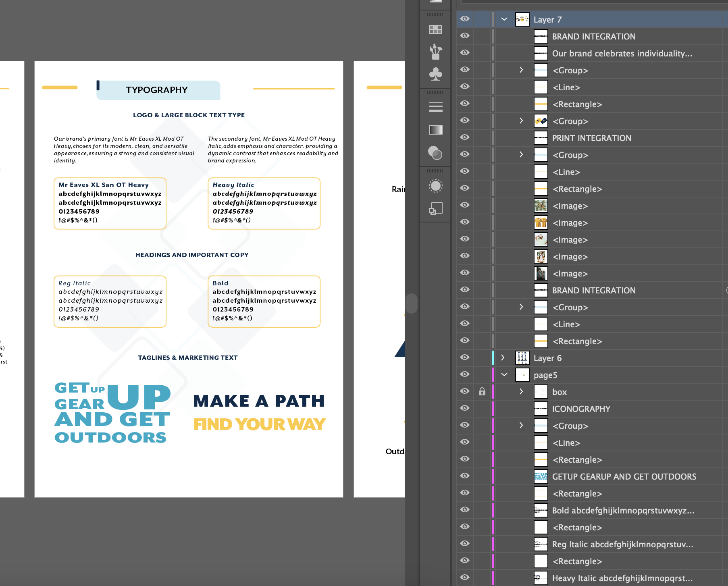Expand the box sublayer
The image size is (728, 586).
coord(521,392)
